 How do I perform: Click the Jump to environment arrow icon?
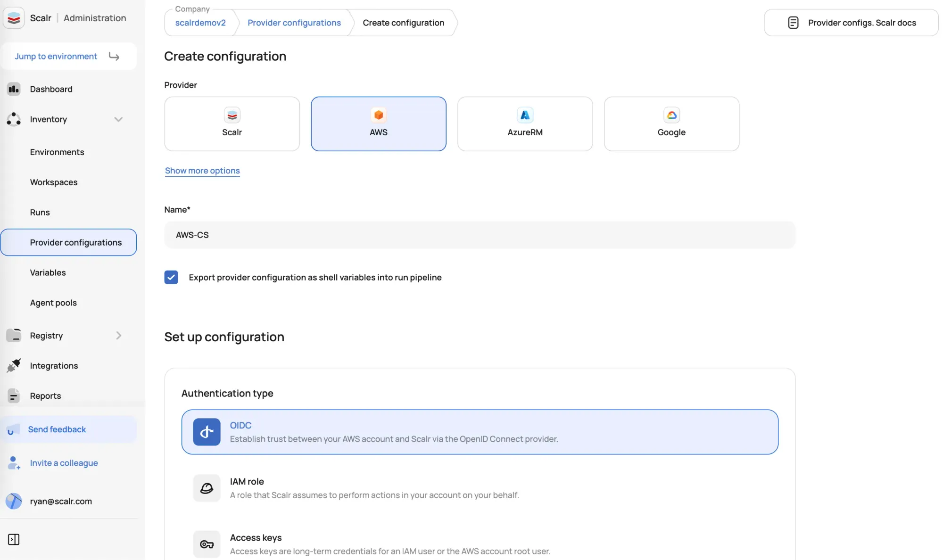click(114, 56)
